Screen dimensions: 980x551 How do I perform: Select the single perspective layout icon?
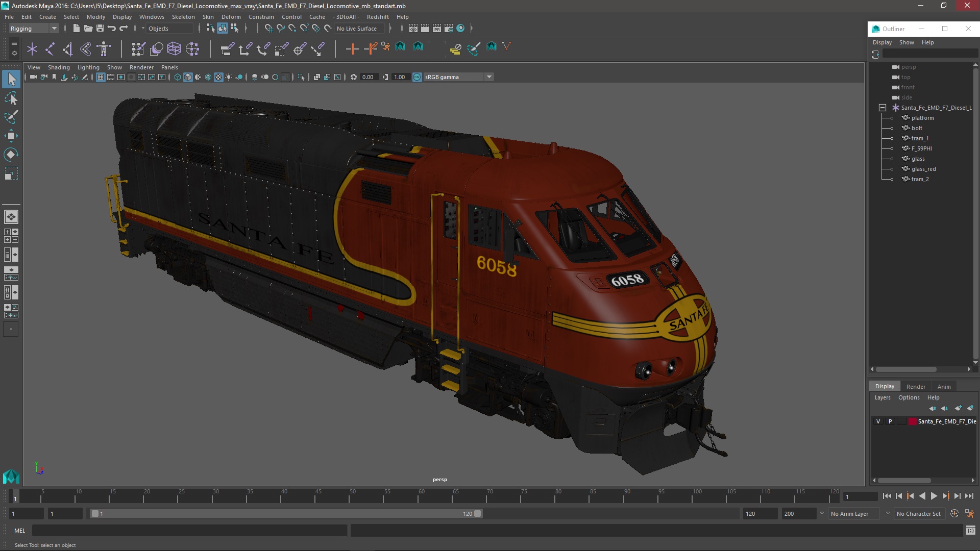point(11,217)
